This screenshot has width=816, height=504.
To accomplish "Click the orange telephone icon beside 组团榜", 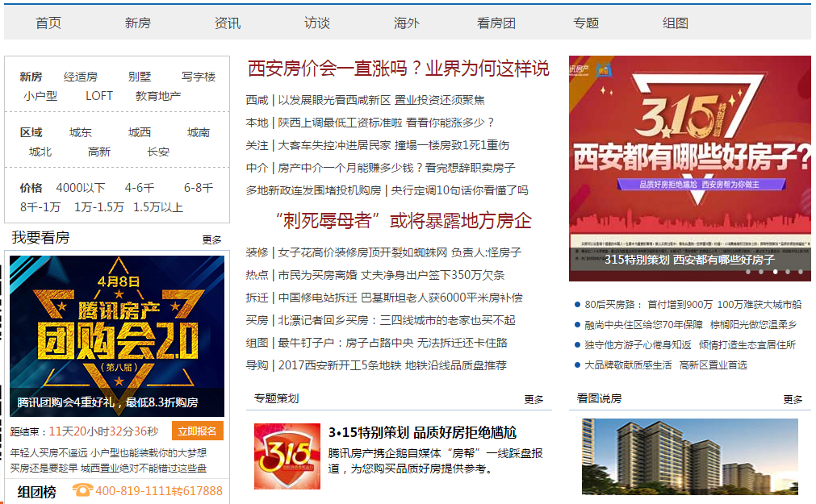I will coord(82,490).
